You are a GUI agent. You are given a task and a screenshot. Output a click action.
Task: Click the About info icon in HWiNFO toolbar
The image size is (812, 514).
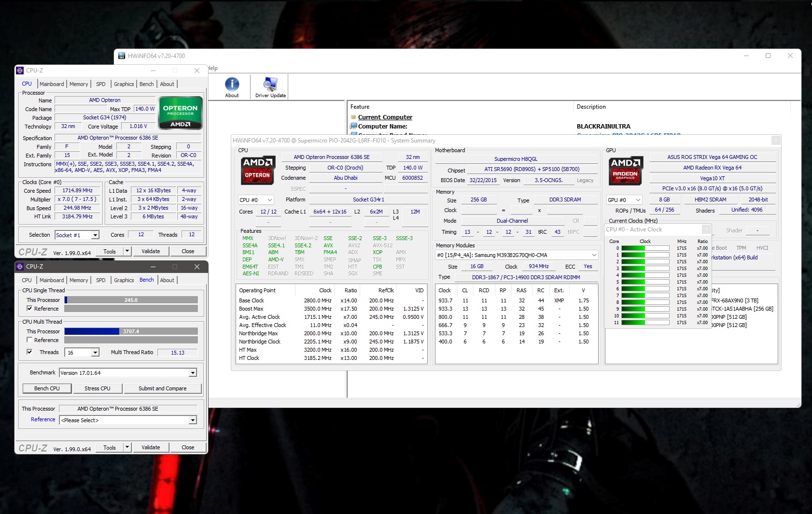232,85
